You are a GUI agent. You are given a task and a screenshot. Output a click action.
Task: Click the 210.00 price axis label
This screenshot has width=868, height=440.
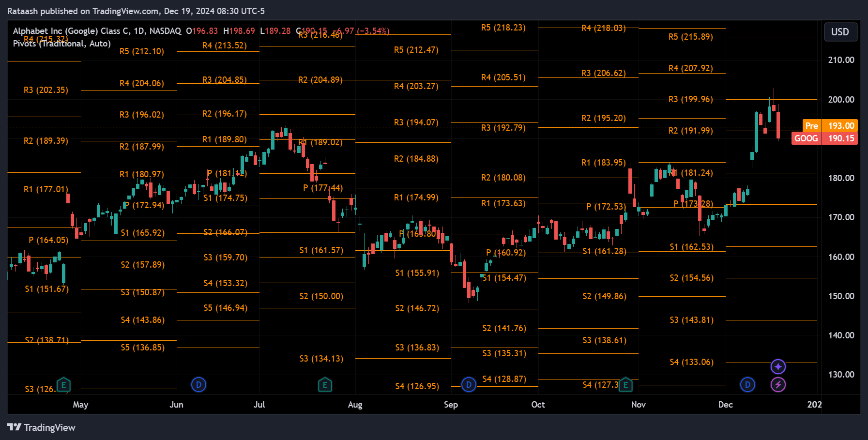841,60
